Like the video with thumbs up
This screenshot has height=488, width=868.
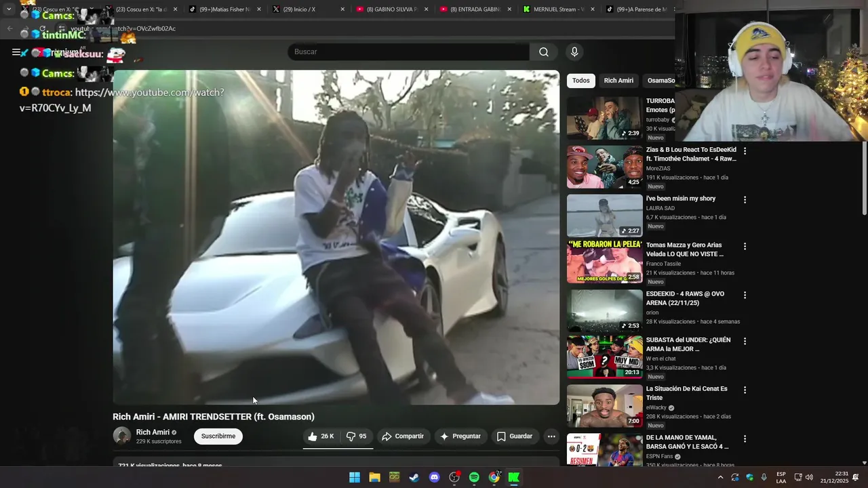tap(321, 436)
